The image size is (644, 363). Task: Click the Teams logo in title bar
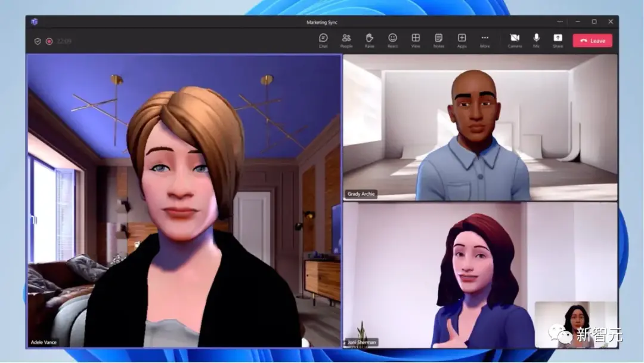coord(35,21)
